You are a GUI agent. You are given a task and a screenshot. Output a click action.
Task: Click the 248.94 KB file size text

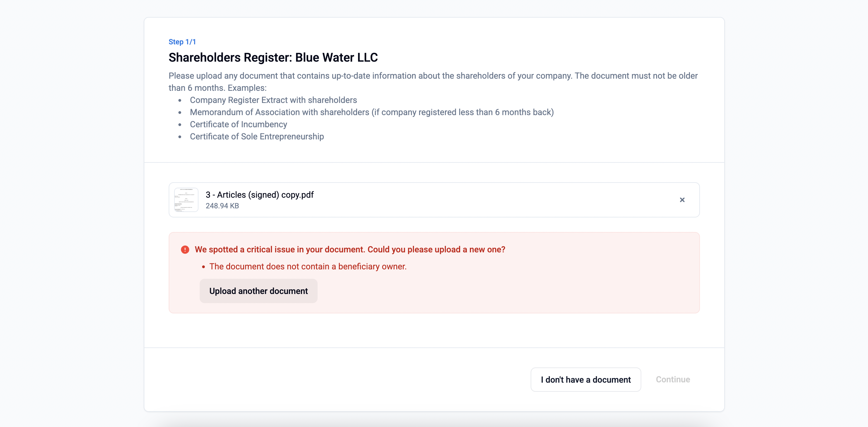point(222,206)
